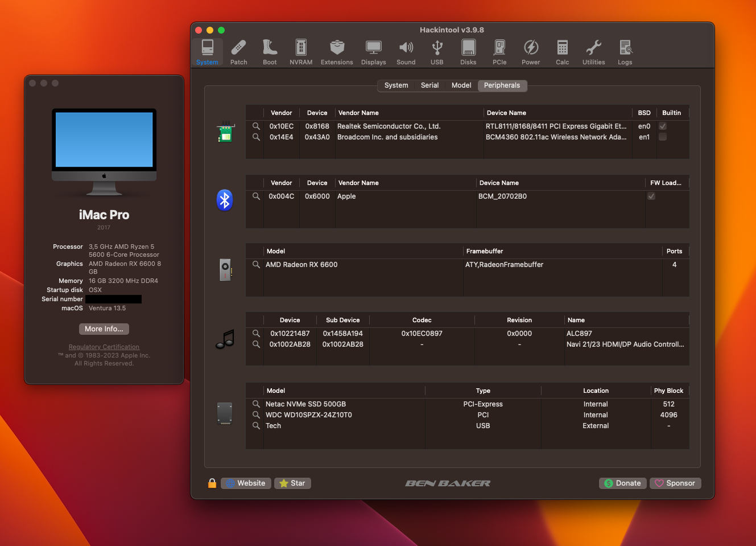Open the Logs section
756x546 pixels.
tap(625, 52)
